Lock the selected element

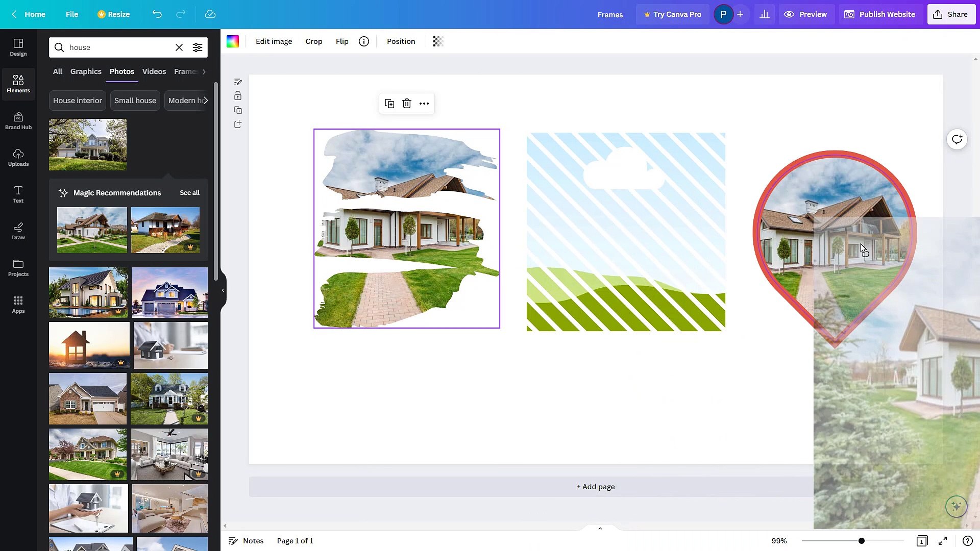point(237,96)
